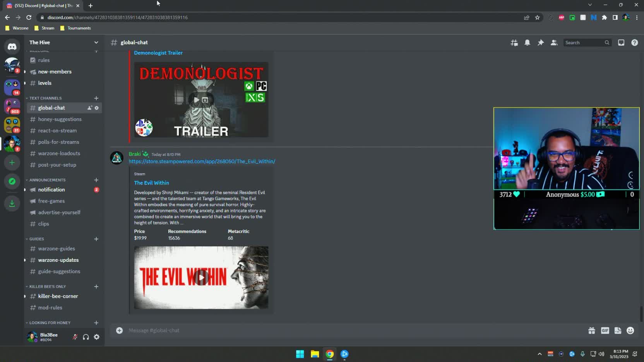
Task: Open react-on-stream channel
Action: pos(64,131)
